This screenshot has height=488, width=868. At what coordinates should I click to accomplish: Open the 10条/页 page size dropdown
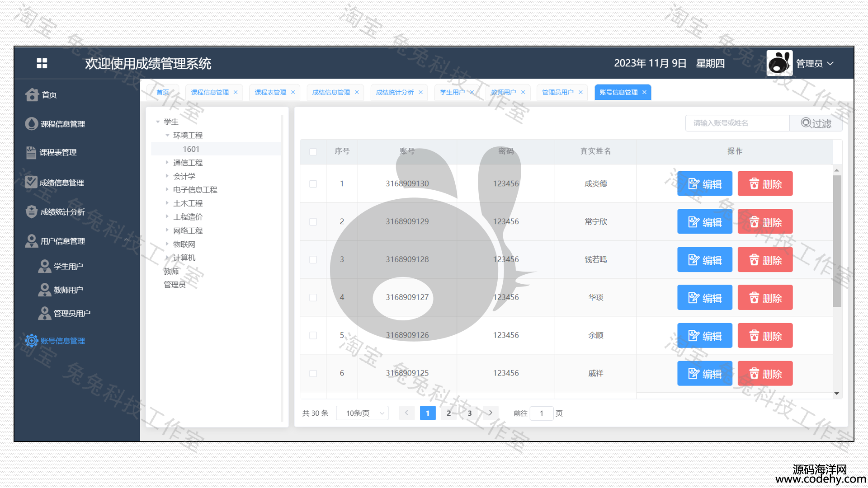(362, 413)
